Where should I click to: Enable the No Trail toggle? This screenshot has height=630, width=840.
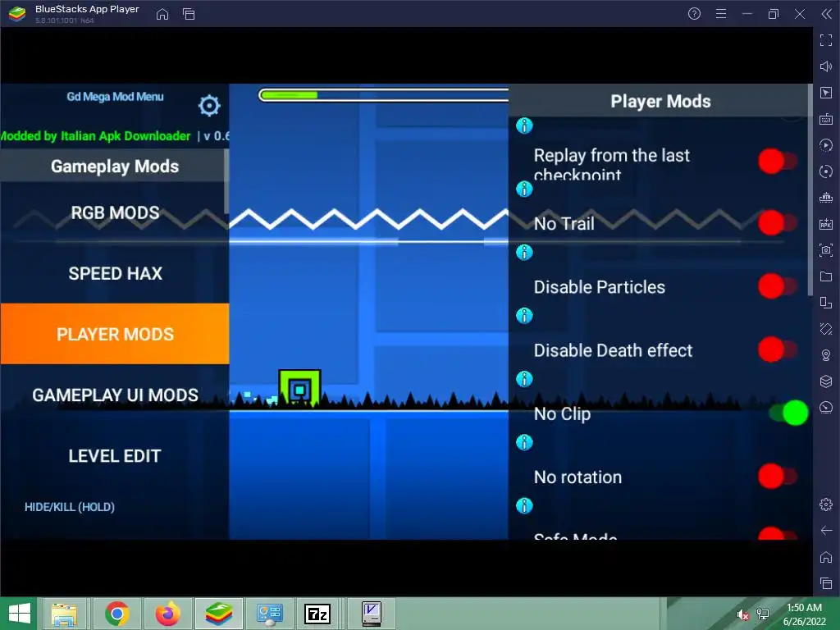(x=778, y=223)
